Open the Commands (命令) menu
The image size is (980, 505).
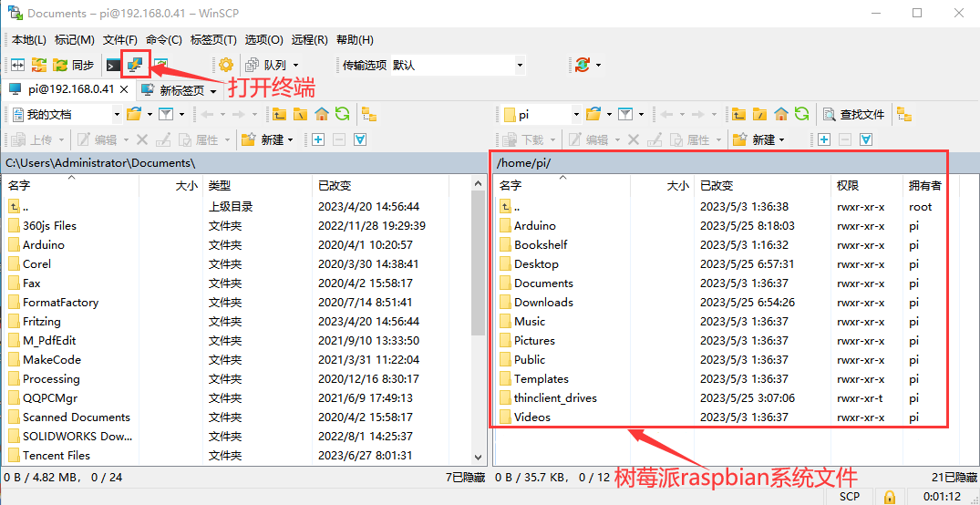163,40
